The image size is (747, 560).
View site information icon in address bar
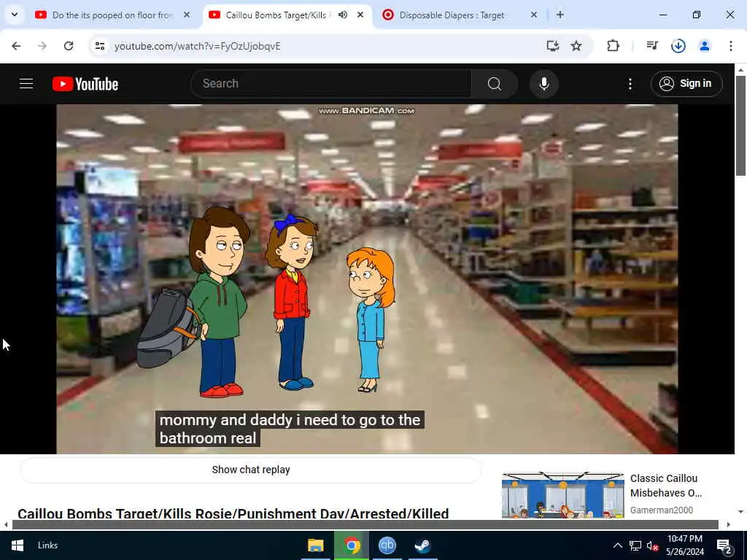point(99,46)
